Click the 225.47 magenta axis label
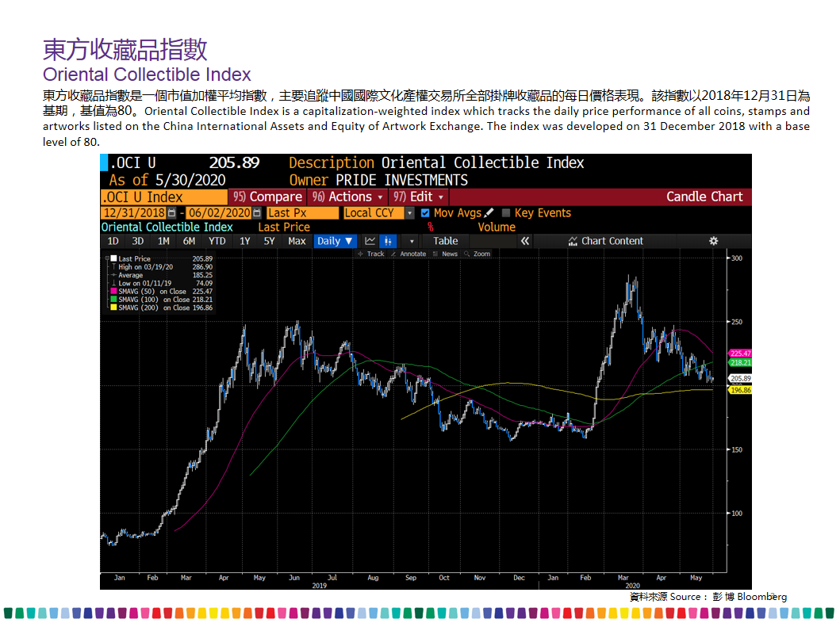Screen dimensions: 840x623 point(740,354)
